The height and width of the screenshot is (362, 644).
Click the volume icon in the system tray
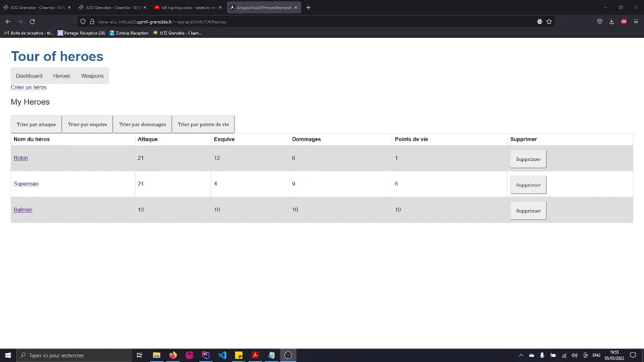coord(575,355)
